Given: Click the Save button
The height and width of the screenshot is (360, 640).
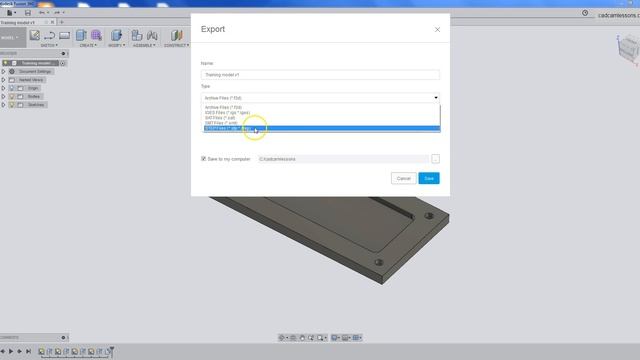Looking at the screenshot, I should pos(429,178).
